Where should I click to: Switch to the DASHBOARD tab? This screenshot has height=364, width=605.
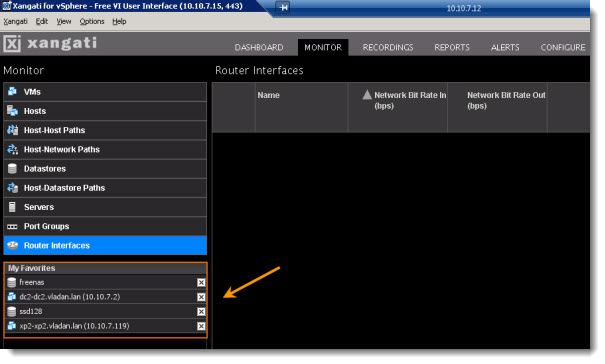coord(259,47)
